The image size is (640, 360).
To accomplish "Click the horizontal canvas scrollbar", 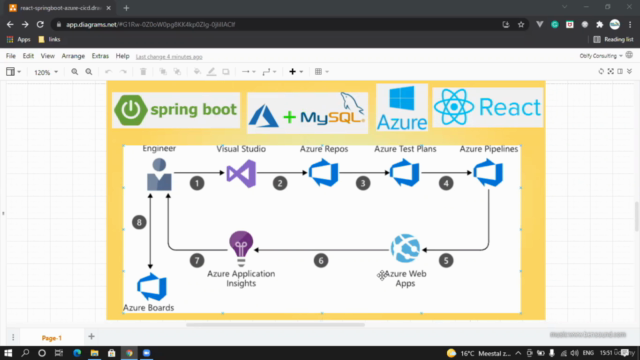I will (275, 325).
